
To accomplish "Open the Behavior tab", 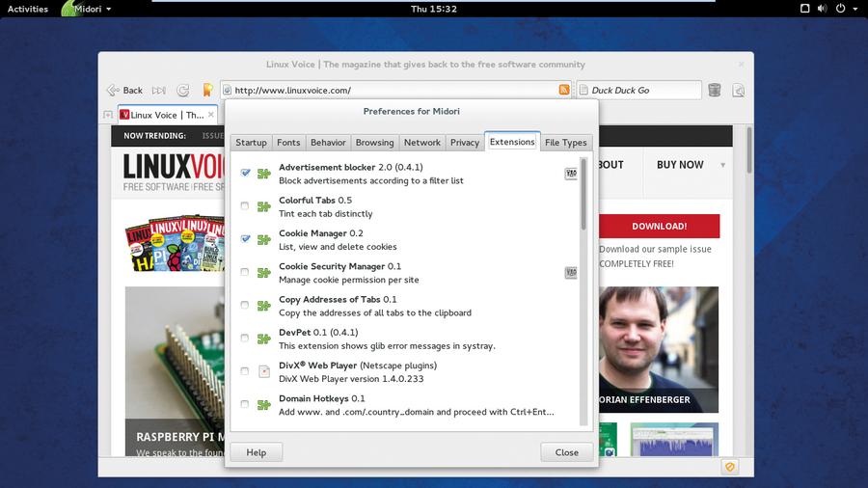I will (328, 142).
